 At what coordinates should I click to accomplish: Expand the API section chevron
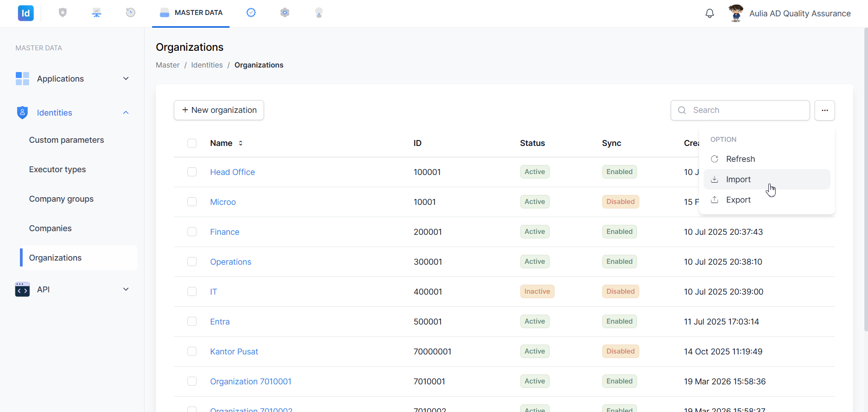pyautogui.click(x=126, y=289)
